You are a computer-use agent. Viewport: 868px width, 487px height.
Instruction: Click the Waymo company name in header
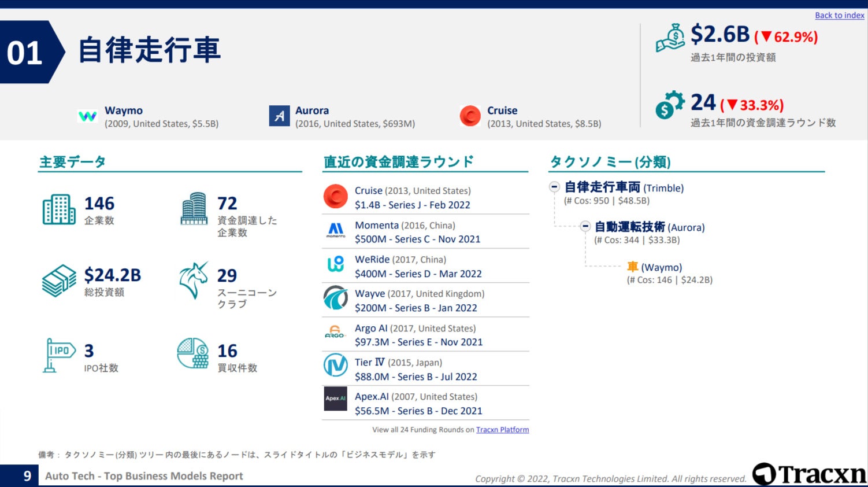pyautogui.click(x=124, y=110)
